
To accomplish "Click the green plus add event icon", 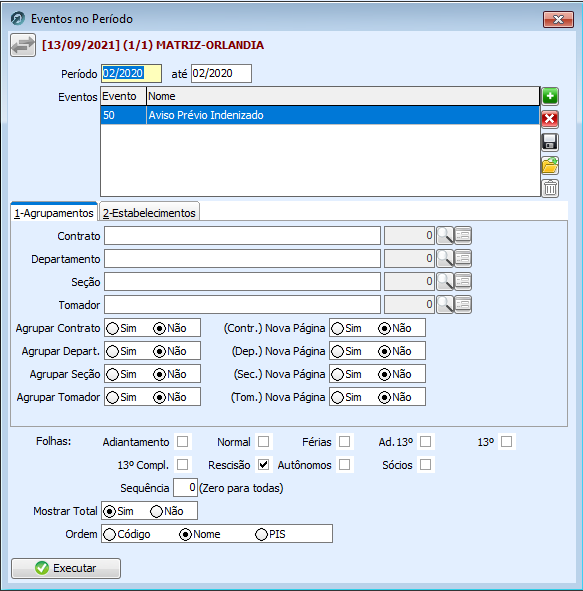I will 550,96.
